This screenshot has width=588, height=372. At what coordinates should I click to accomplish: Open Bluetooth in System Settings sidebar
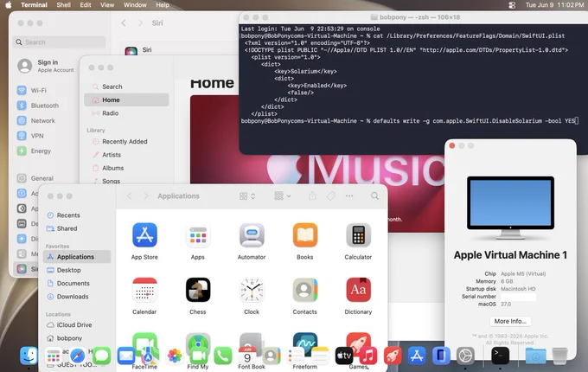click(38, 106)
